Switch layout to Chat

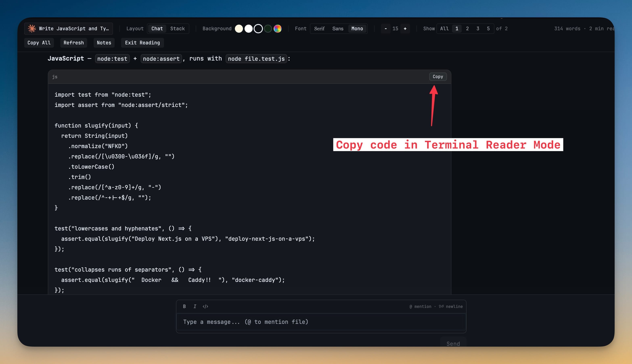click(157, 28)
